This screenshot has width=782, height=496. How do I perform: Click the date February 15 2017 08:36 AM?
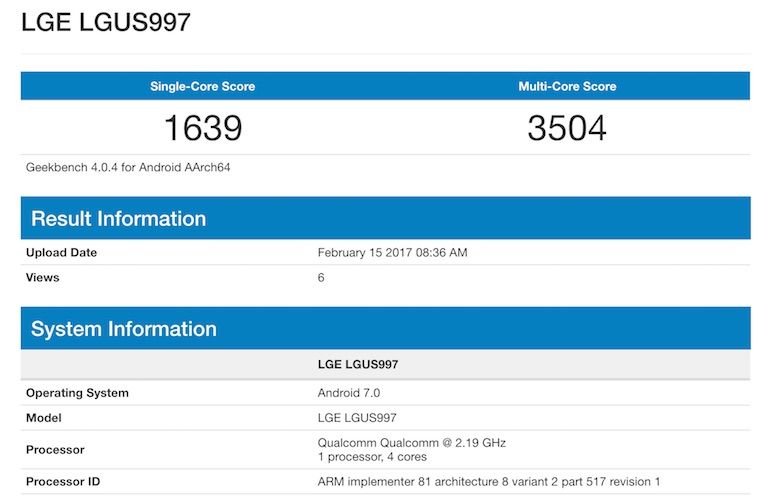[392, 253]
